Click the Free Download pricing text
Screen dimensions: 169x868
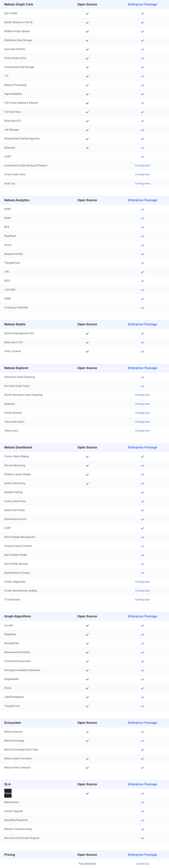[x=87, y=864]
